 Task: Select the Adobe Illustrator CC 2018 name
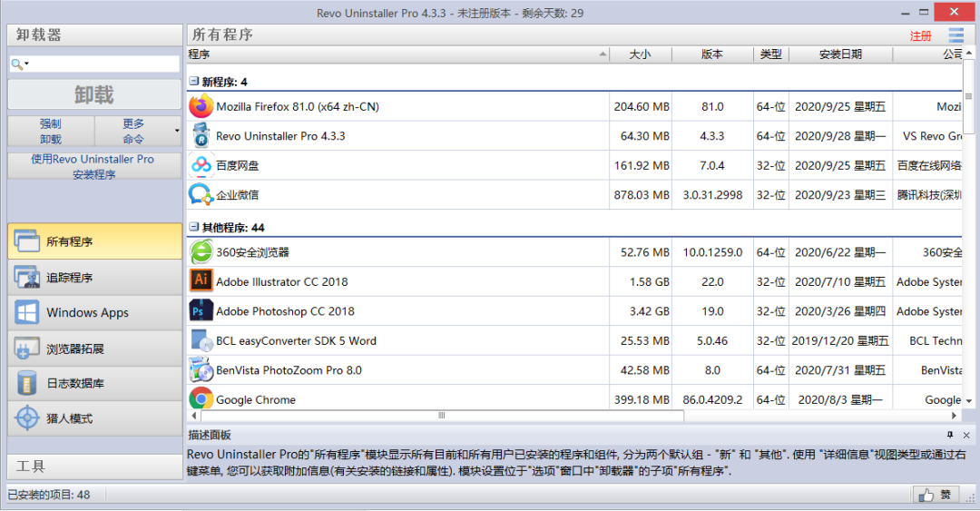(x=282, y=281)
